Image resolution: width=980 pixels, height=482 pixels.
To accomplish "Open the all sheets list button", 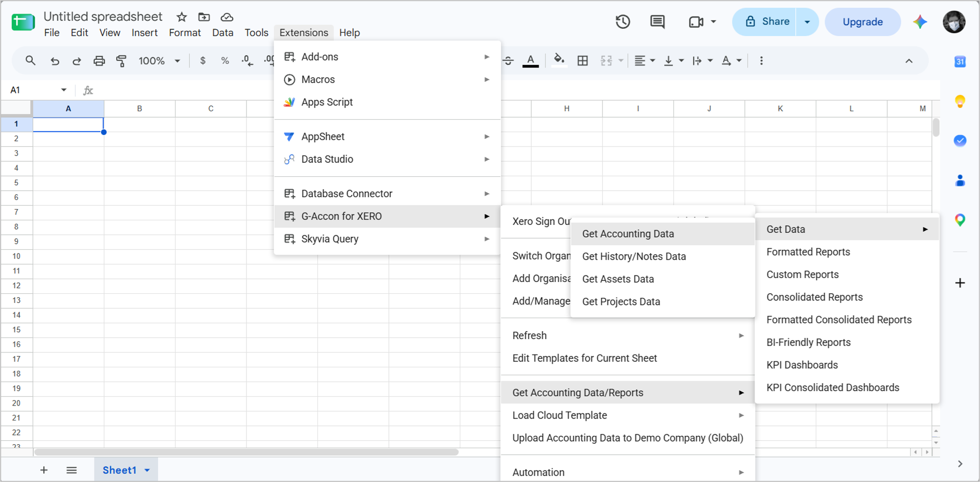I will (x=71, y=470).
